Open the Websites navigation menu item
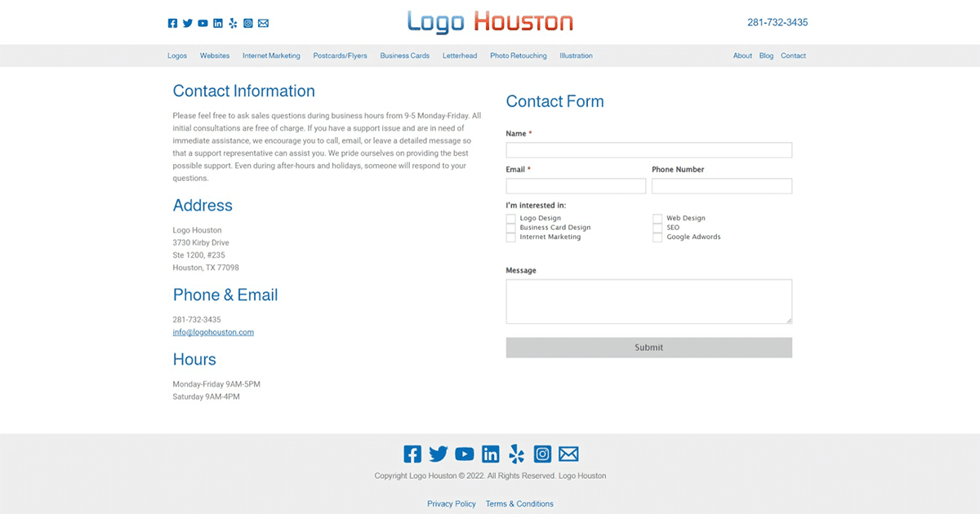This screenshot has width=980, height=514. tap(215, 55)
